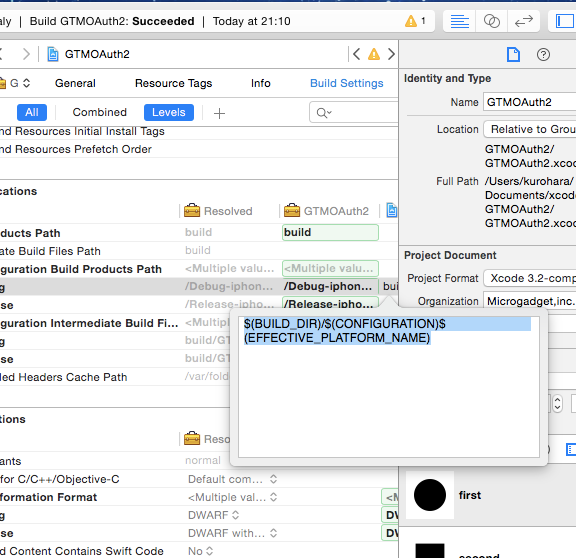Click the build settings search field

(354, 112)
